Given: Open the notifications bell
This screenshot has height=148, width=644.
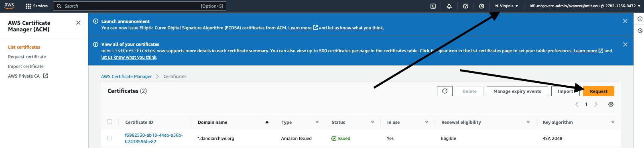Looking at the screenshot, I should [x=449, y=6].
